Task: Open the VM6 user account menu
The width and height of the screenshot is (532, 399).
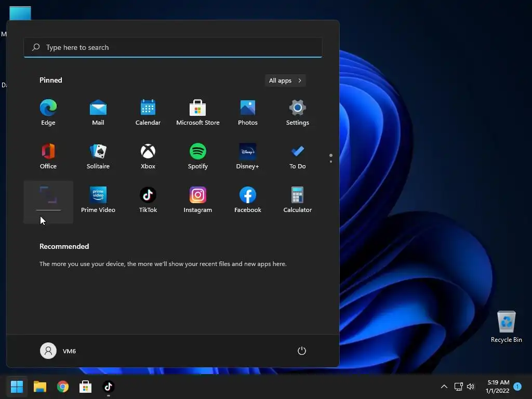Action: click(x=58, y=351)
